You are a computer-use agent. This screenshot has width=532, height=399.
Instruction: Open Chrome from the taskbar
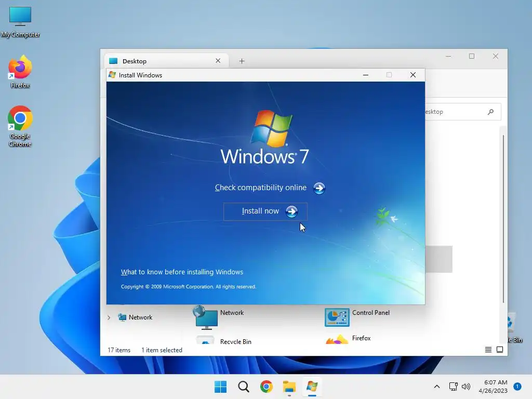click(267, 387)
